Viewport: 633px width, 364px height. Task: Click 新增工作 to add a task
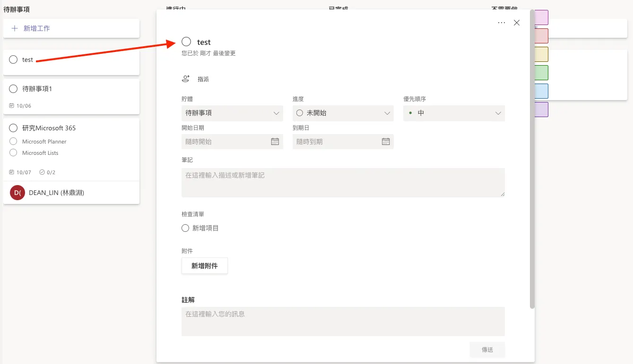[71, 28]
